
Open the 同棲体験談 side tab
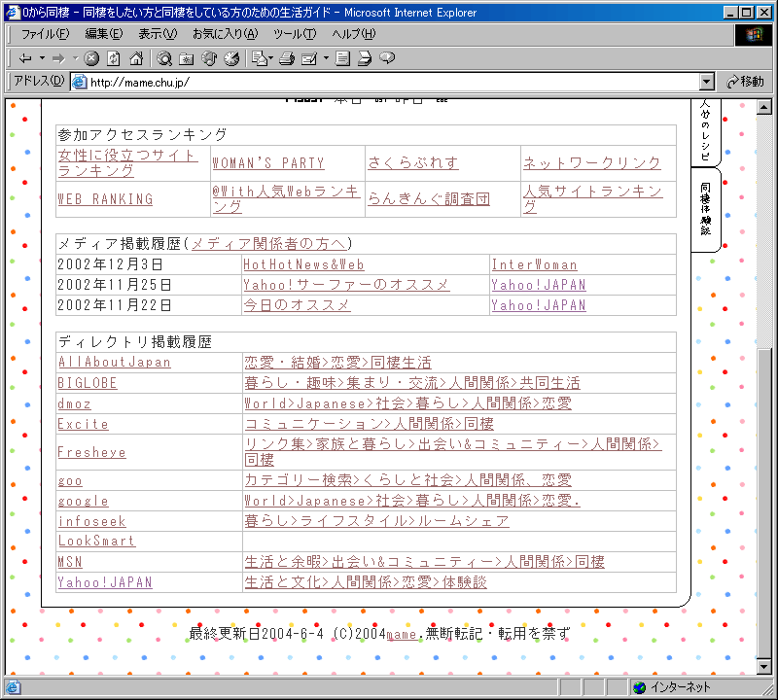[706, 209]
